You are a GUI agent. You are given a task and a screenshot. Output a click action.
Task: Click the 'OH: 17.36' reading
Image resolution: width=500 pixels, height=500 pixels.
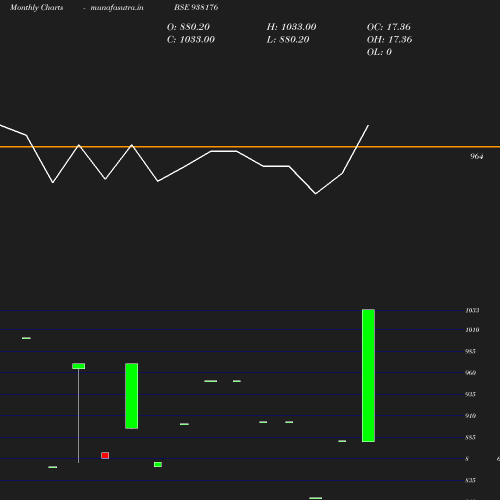pos(390,40)
